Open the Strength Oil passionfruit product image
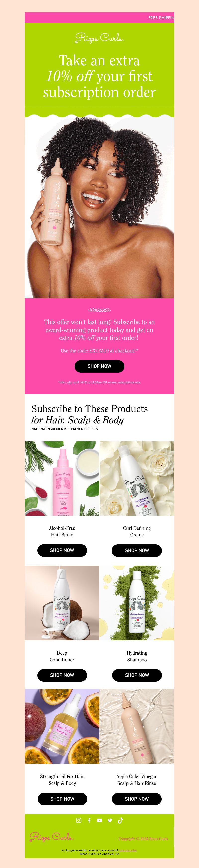Image resolution: width=199 pixels, height=868 pixels. pyautogui.click(x=62, y=726)
